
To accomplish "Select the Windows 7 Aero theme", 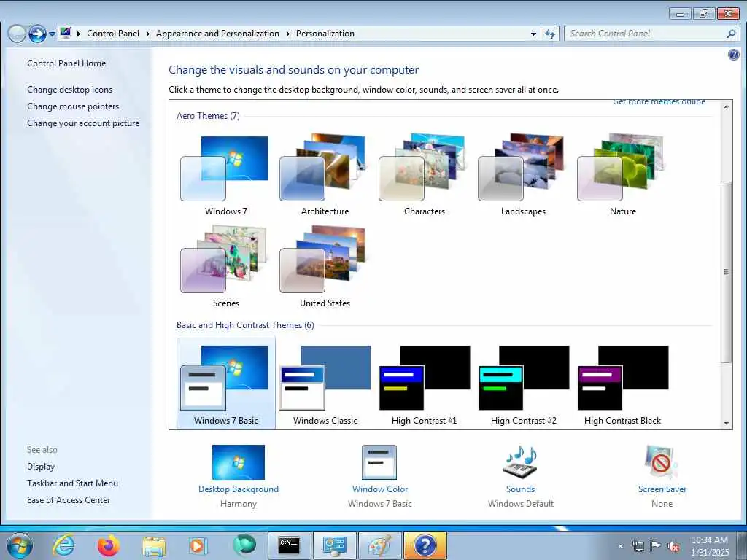I will click(x=226, y=174).
